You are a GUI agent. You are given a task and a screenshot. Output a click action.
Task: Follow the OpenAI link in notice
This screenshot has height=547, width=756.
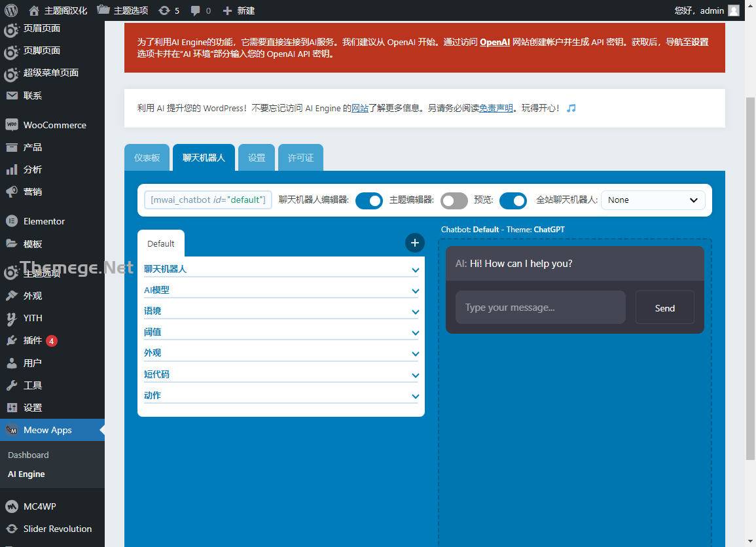495,42
